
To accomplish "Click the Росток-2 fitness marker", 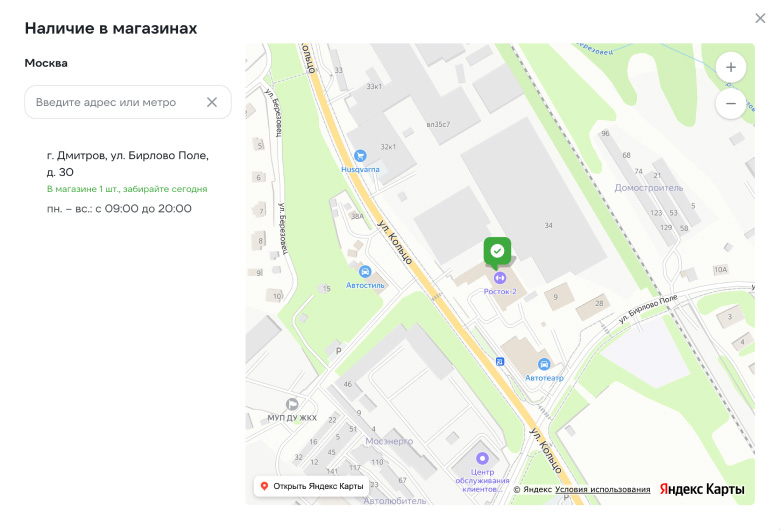I will [x=499, y=278].
